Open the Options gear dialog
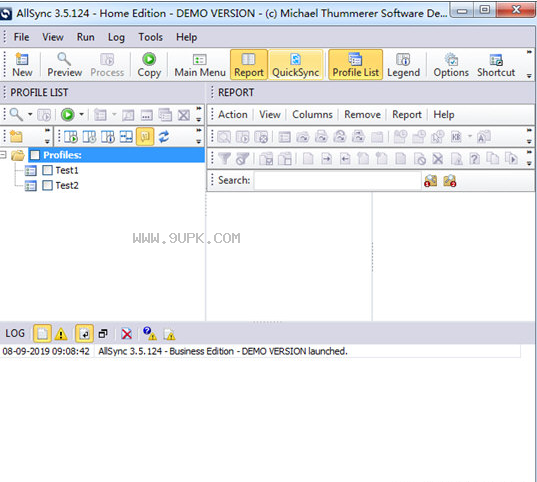The image size is (537, 482). tap(451, 65)
